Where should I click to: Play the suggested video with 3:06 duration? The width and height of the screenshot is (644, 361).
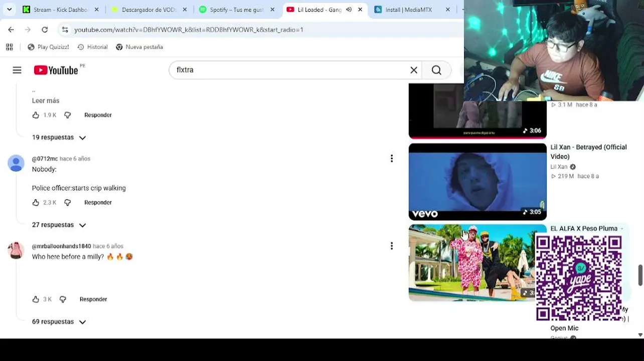(x=477, y=111)
